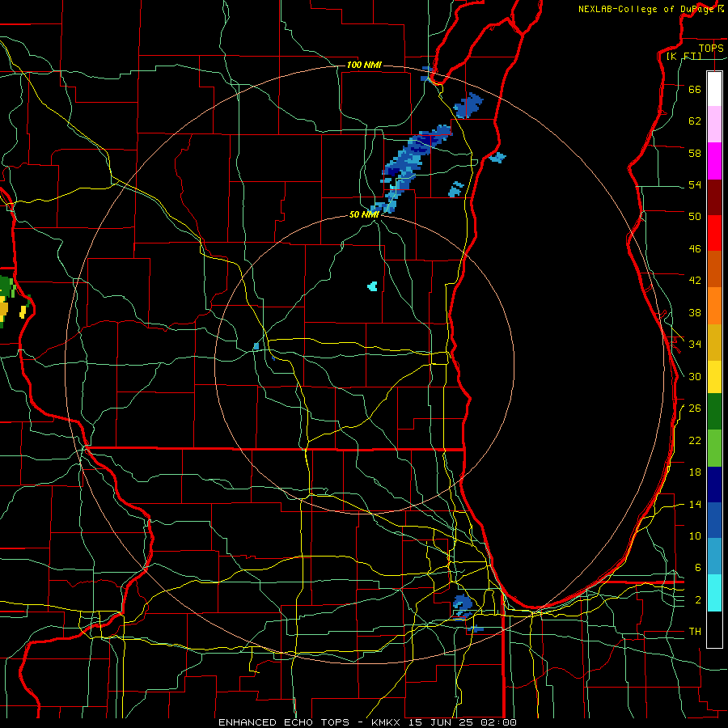Click the black TH swatch in the legend
The width and height of the screenshot is (728, 728).
click(x=714, y=629)
